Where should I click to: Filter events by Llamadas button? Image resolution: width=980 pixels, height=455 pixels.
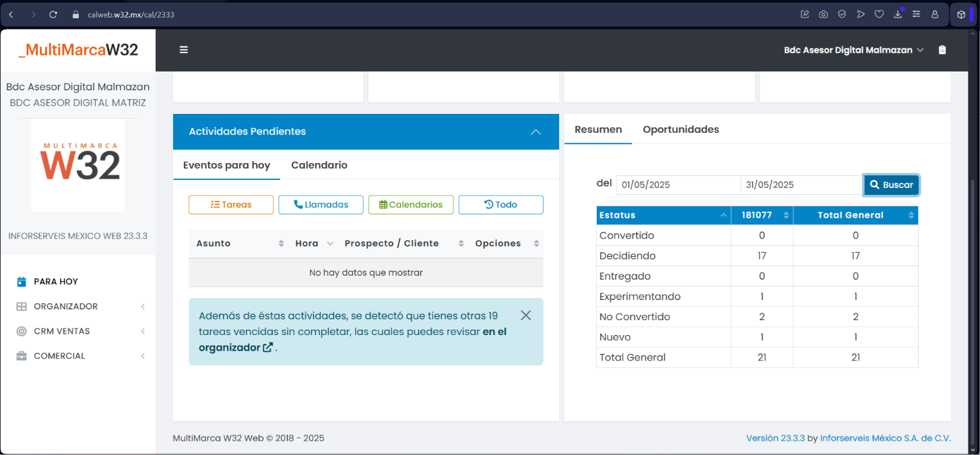pyautogui.click(x=321, y=205)
